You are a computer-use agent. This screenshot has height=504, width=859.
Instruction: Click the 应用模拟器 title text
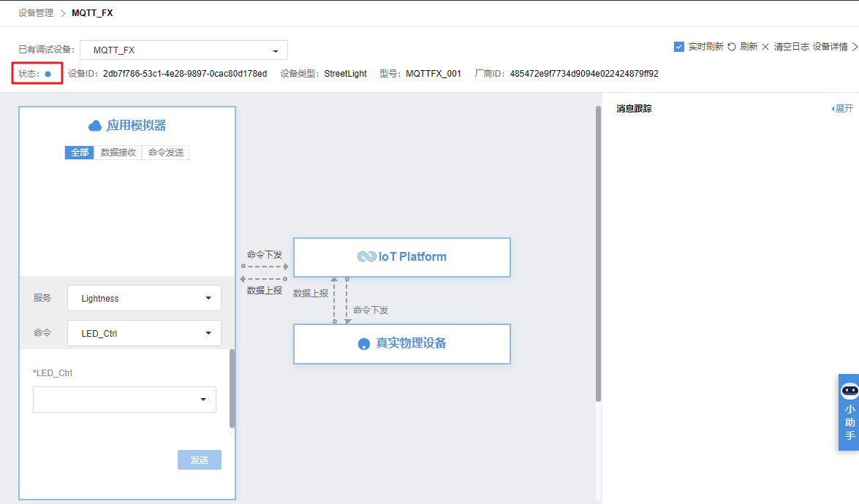pyautogui.click(x=137, y=126)
